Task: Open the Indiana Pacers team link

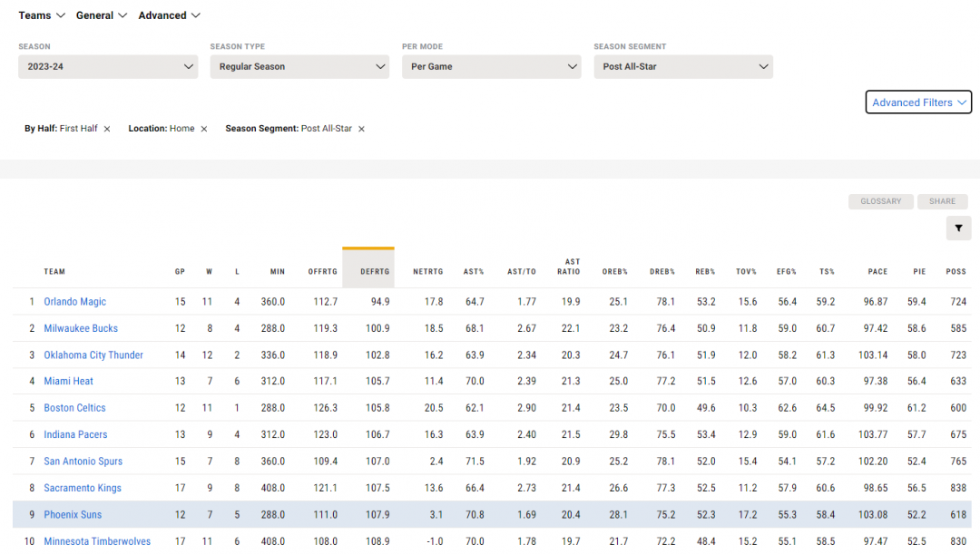Action: [75, 434]
